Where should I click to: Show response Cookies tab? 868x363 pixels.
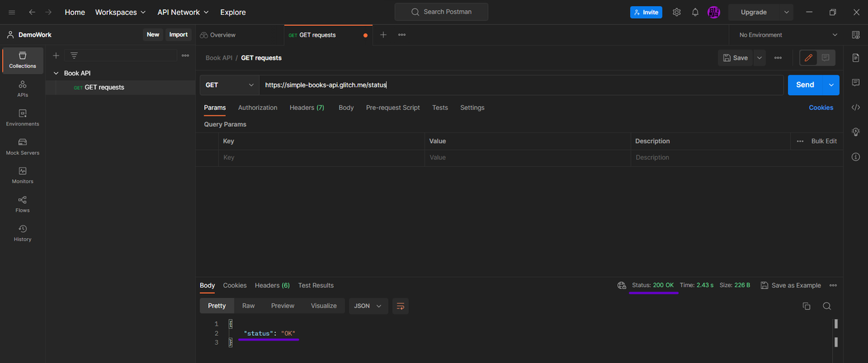235,286
